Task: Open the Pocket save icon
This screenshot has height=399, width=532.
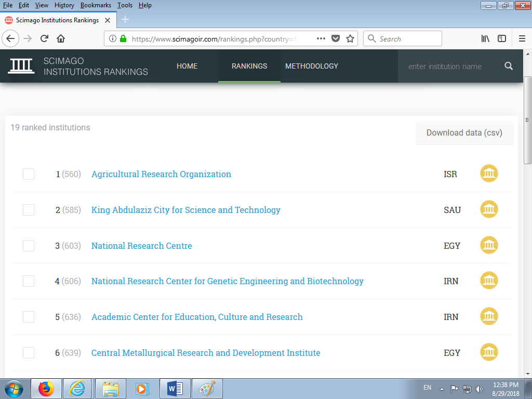Action: (x=336, y=38)
